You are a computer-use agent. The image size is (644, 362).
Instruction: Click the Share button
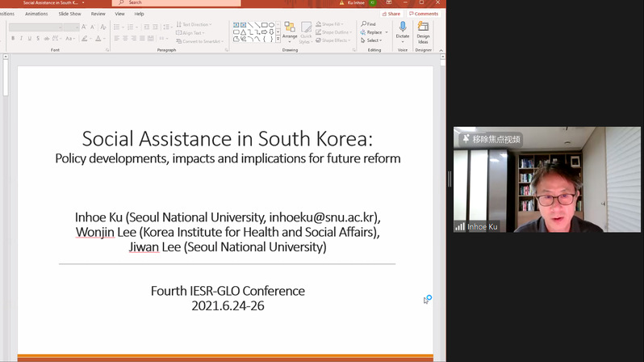click(392, 14)
